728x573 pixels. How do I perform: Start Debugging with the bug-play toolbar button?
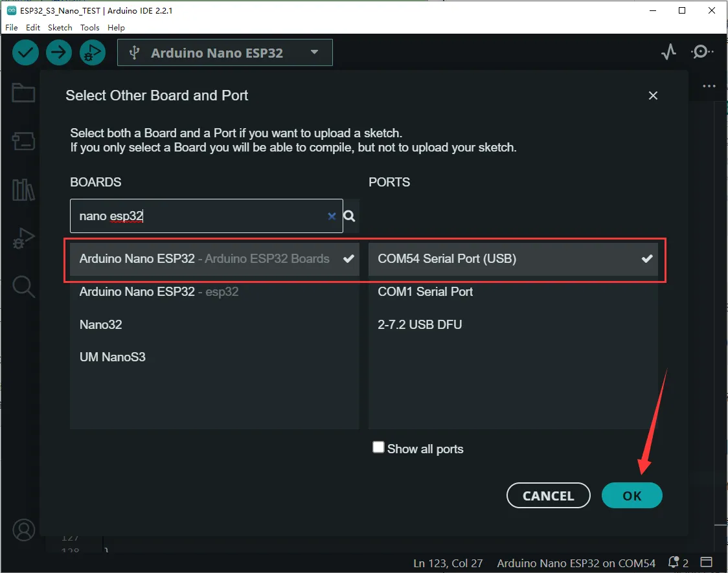93,52
